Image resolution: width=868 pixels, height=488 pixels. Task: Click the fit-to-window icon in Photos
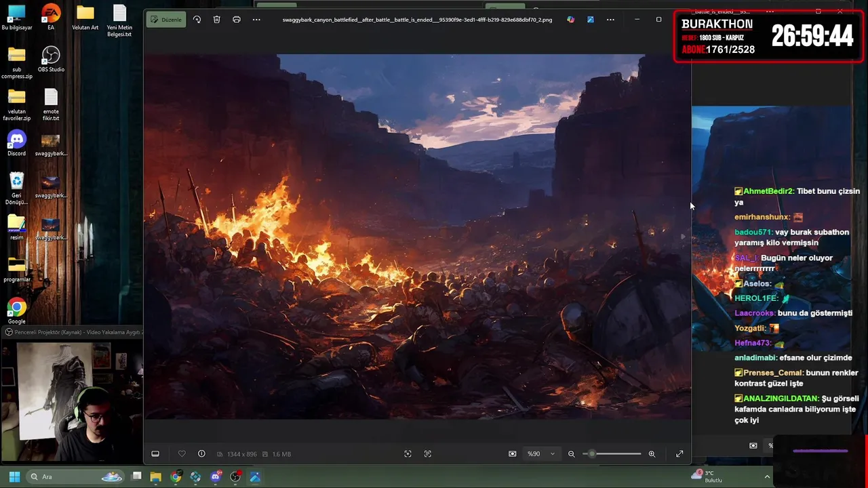[408, 454]
